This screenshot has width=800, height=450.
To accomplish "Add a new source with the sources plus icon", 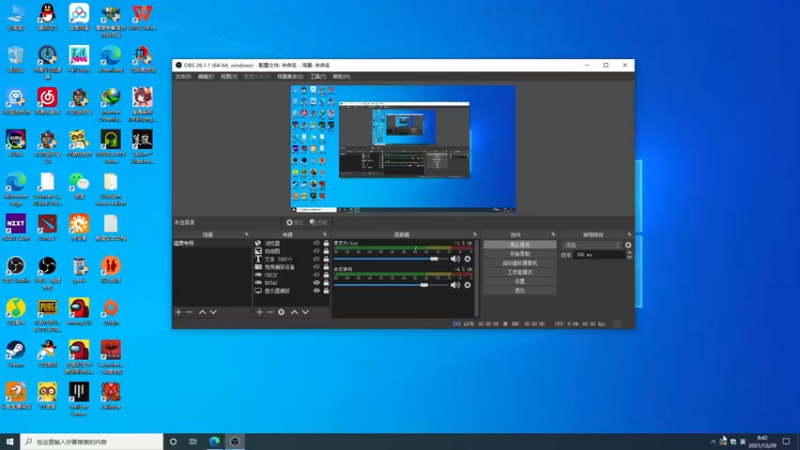I will tap(259, 312).
